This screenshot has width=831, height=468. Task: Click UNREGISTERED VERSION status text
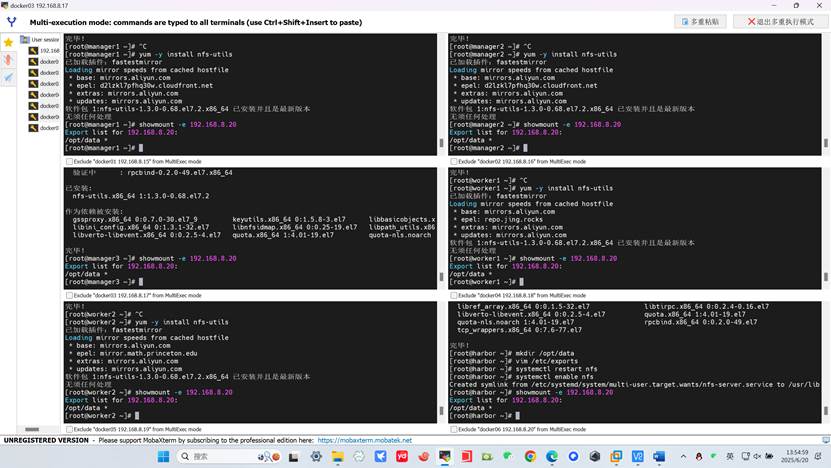point(46,440)
